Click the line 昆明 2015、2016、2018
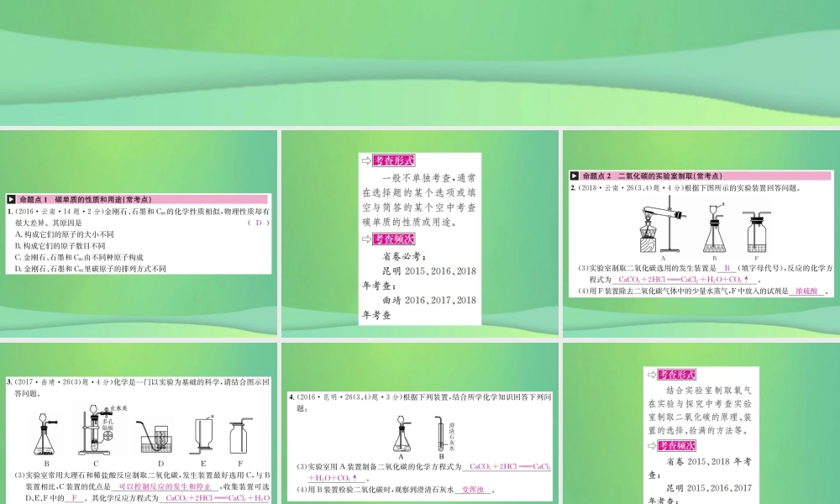This screenshot has height=504, width=840. point(429,271)
